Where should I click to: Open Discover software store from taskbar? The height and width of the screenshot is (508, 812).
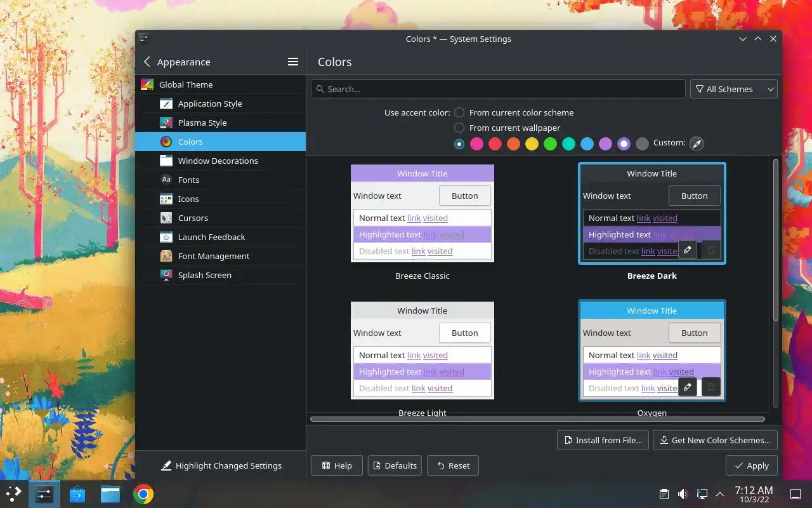pyautogui.click(x=77, y=494)
